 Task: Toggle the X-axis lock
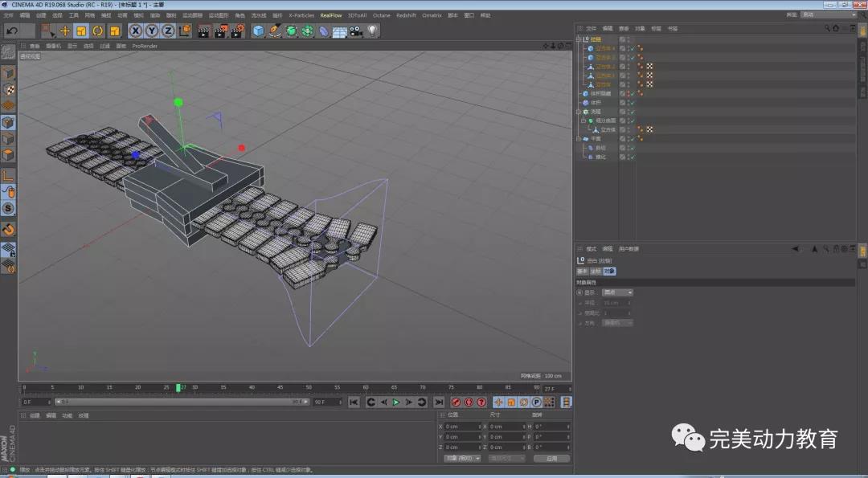pyautogui.click(x=135, y=31)
